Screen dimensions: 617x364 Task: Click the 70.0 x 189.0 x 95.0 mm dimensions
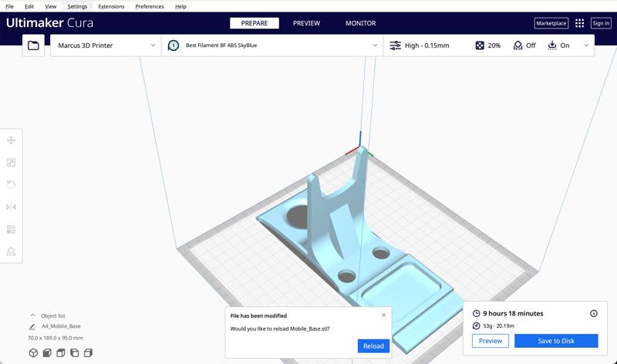point(56,338)
